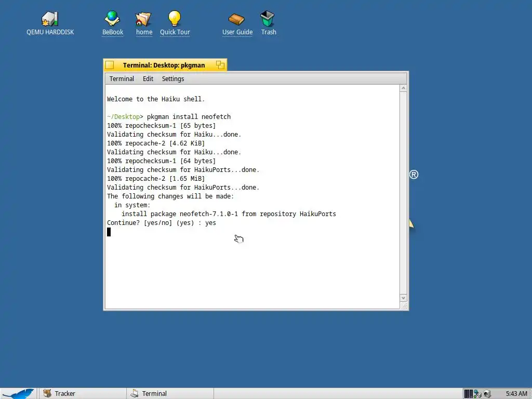Click the 5:43 AM clock
Viewport: 532px width, 399px height.
[x=516, y=394]
